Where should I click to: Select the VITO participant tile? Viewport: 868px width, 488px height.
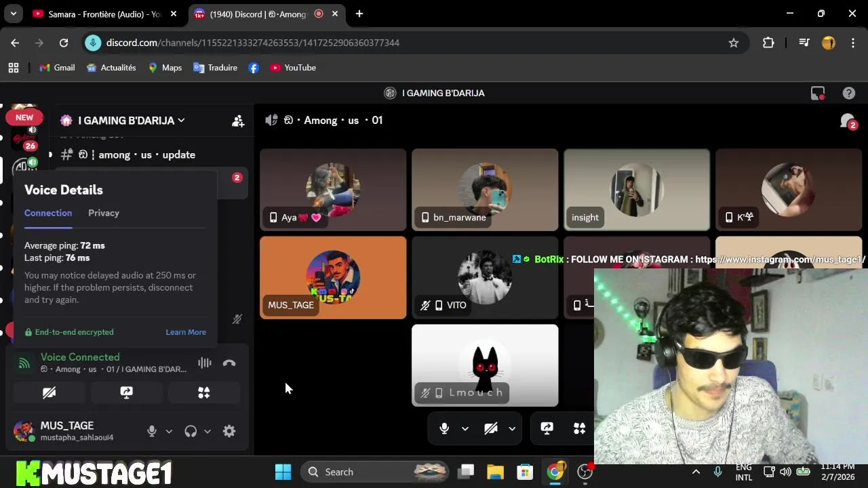(x=485, y=278)
